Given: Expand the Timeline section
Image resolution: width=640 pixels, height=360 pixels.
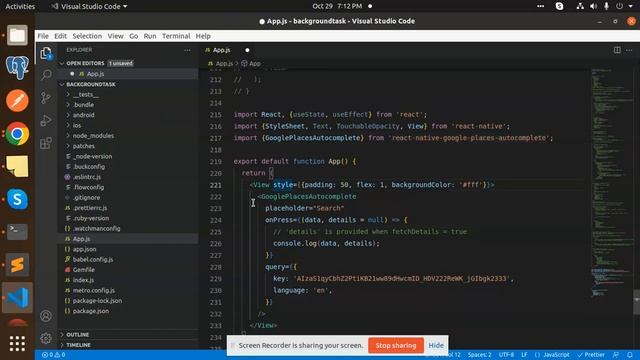Looking at the screenshot, I should 78,345.
